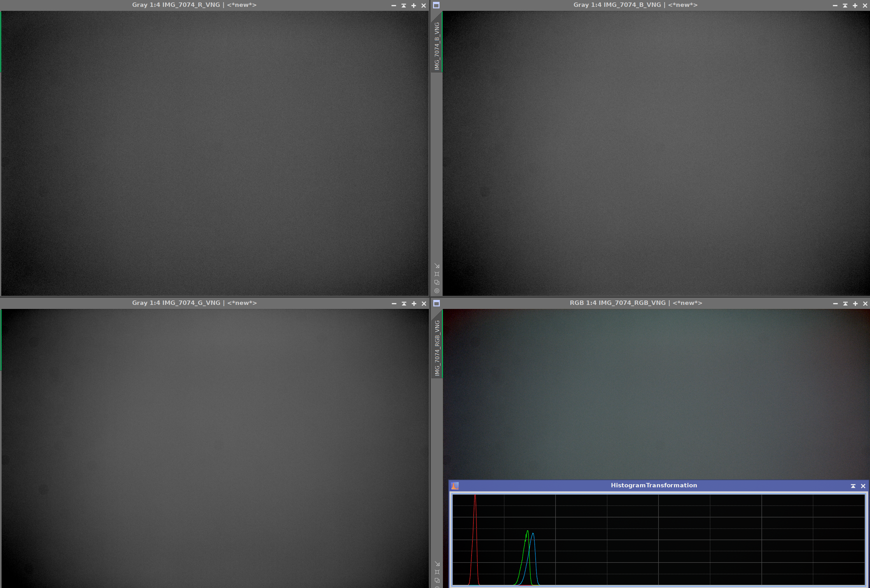Click the diagonal arrow icon in RGB_VNG sidebar
870x588 pixels.
(437, 564)
